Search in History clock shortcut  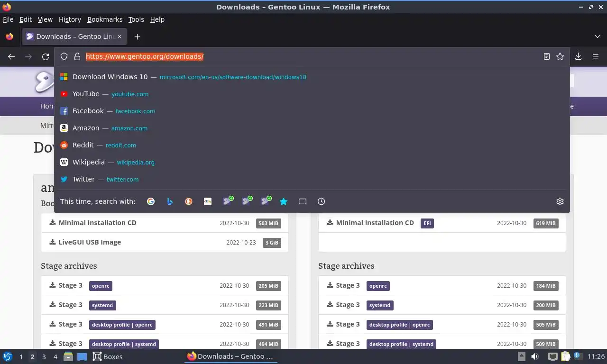pyautogui.click(x=322, y=201)
